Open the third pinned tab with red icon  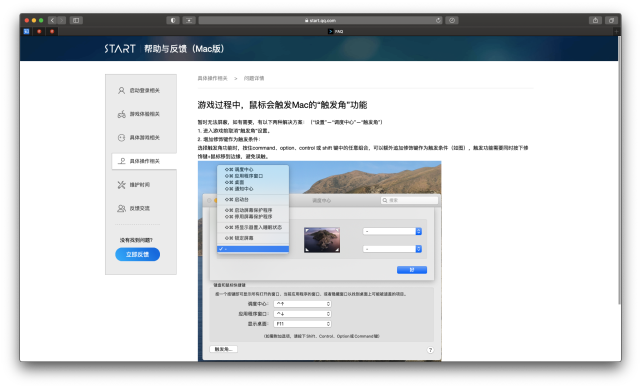(x=52, y=31)
